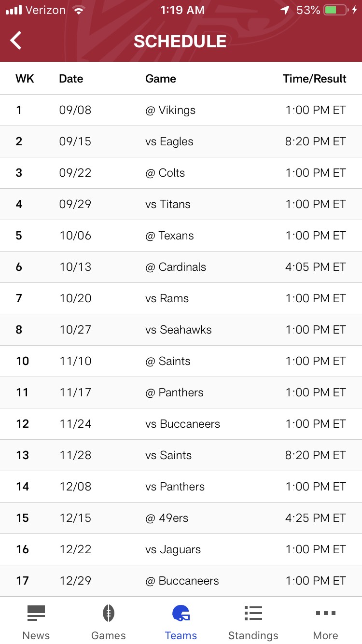Select the Teams helmet icon
The width and height of the screenshot is (362, 644).
[181, 613]
